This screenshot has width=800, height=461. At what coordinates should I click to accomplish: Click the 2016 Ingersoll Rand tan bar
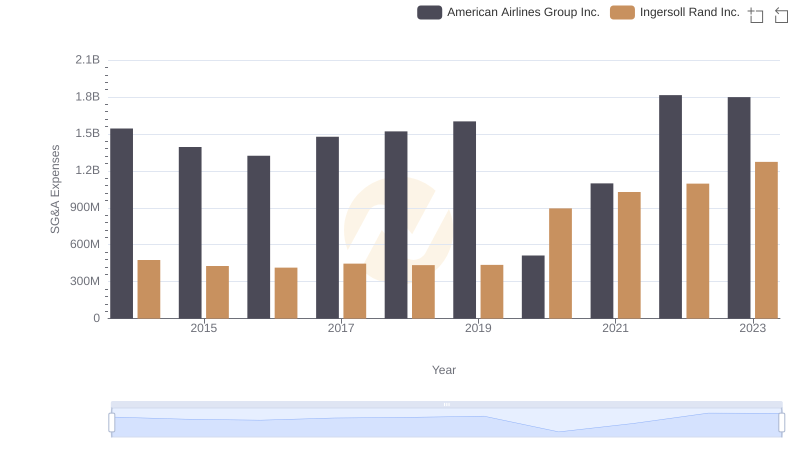[x=286, y=293]
